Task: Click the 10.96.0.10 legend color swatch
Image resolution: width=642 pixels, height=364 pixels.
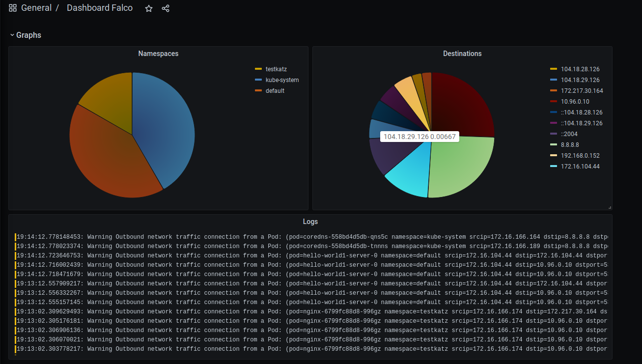Action: point(554,102)
